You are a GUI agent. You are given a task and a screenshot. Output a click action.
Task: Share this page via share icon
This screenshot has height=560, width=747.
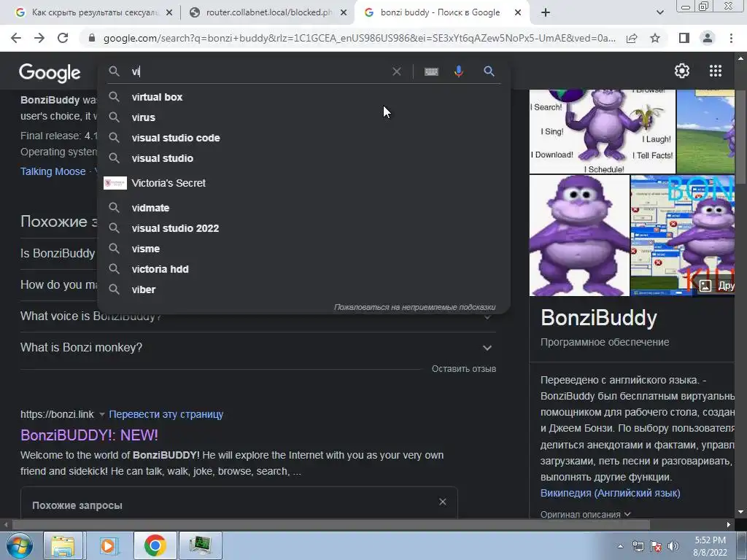pyautogui.click(x=632, y=38)
